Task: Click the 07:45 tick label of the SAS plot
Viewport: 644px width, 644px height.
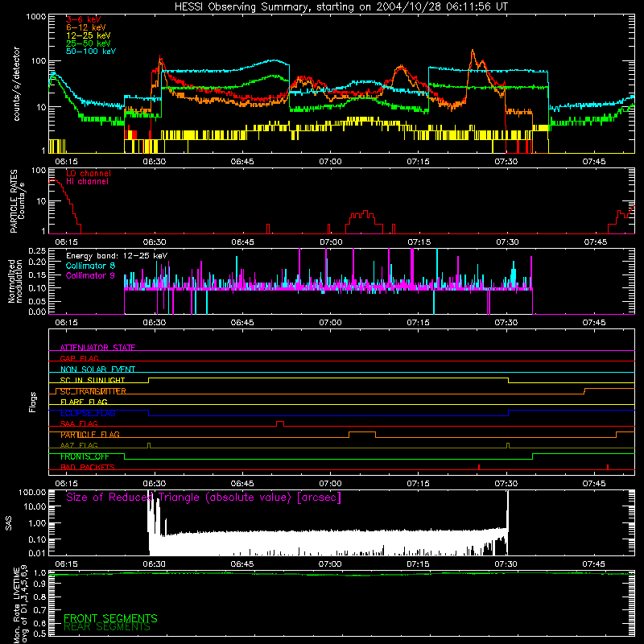Action: (x=594, y=564)
